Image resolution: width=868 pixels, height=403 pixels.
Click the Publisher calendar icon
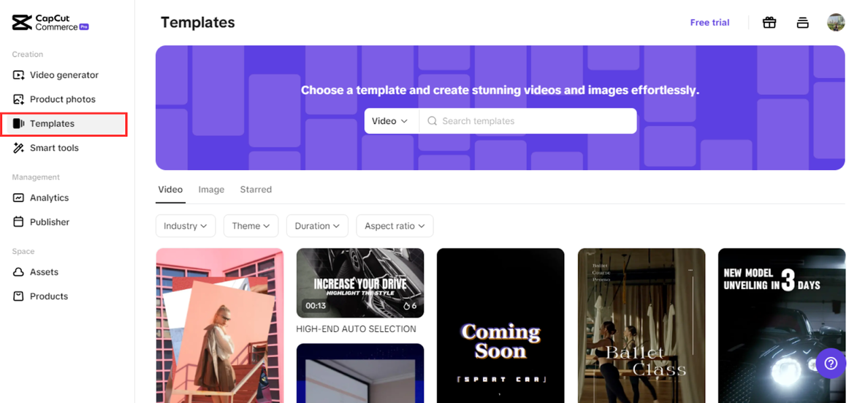[x=18, y=222]
